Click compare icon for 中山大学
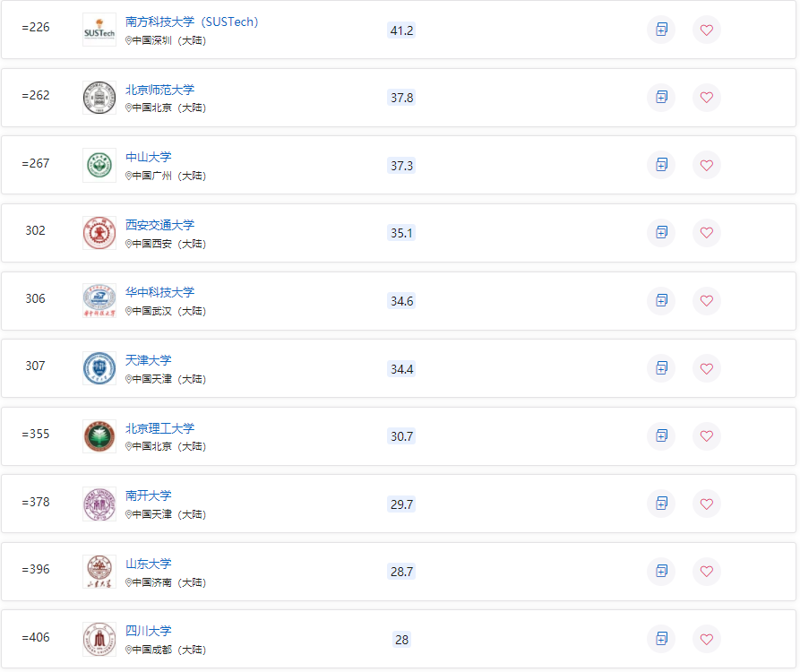 [661, 165]
